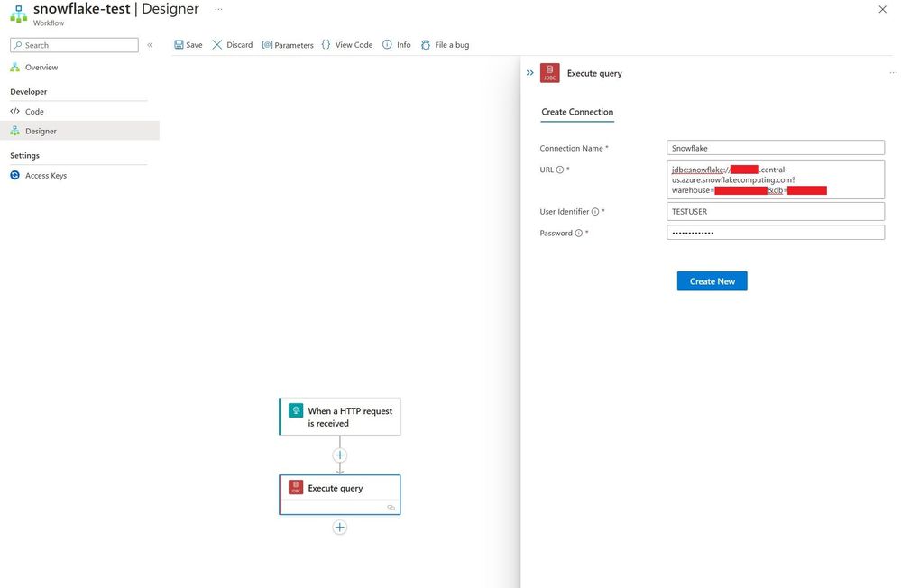The width and height of the screenshot is (901, 588).
Task: Open the Overview page
Action: pyautogui.click(x=41, y=68)
